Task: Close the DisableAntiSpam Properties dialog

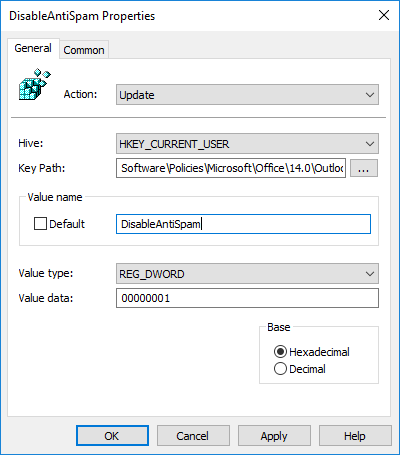Action: tap(384, 15)
